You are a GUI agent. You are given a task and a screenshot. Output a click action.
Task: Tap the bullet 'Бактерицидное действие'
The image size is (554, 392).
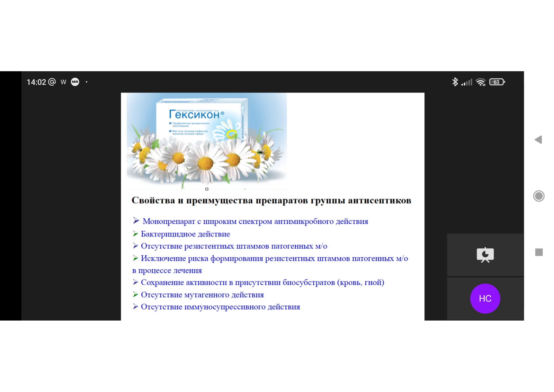coord(185,234)
